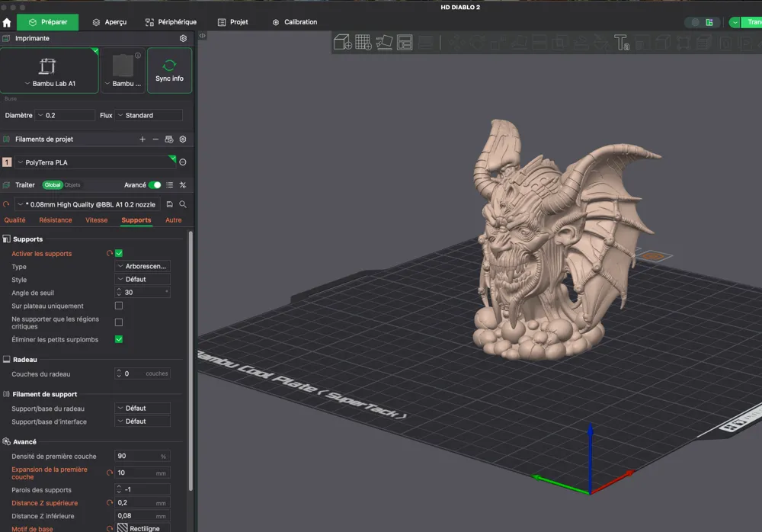Viewport: 762px width, 532px height.
Task: Remove last filament with the minus icon
Action: pyautogui.click(x=155, y=139)
